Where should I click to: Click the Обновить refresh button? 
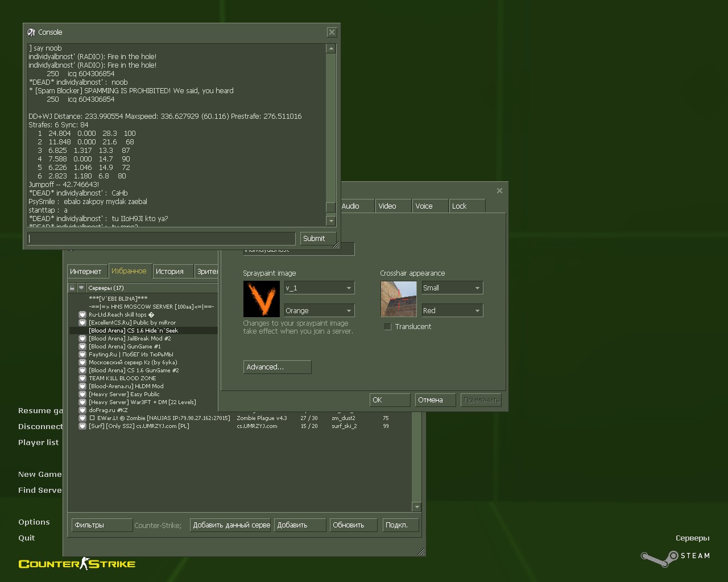click(353, 525)
